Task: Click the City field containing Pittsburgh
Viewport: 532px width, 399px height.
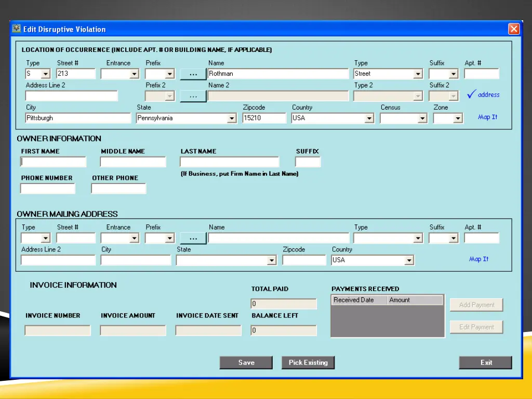Action: point(78,118)
